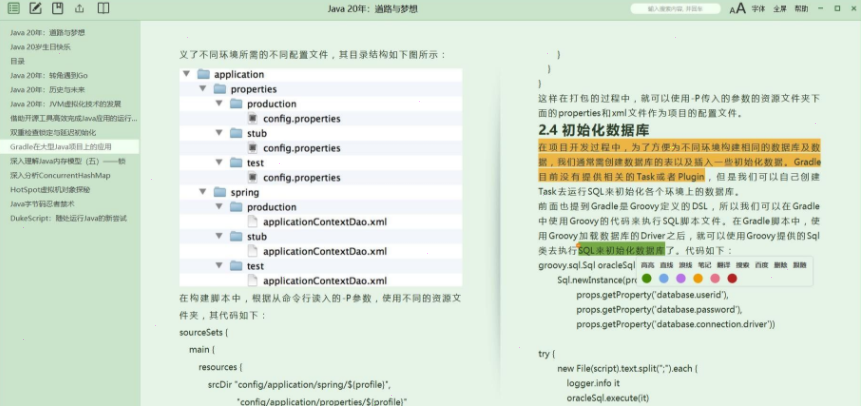Open chapter 双重检查锁定与延迟初始化
The image size is (861, 406).
[53, 132]
